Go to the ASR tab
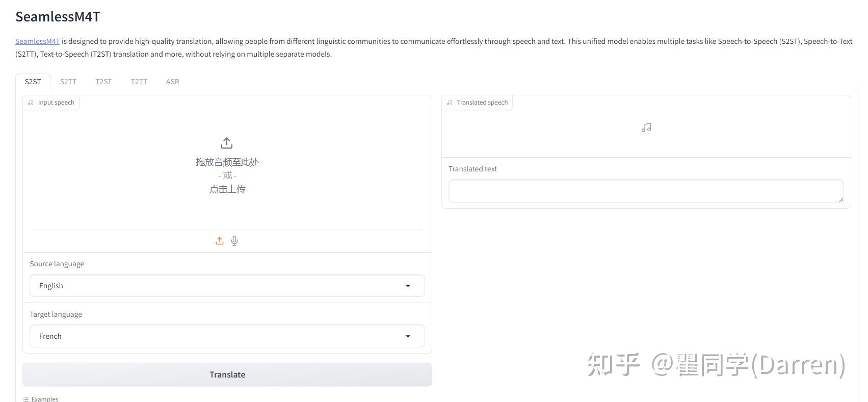Screen dimensions: 868x402 pyautogui.click(x=173, y=82)
